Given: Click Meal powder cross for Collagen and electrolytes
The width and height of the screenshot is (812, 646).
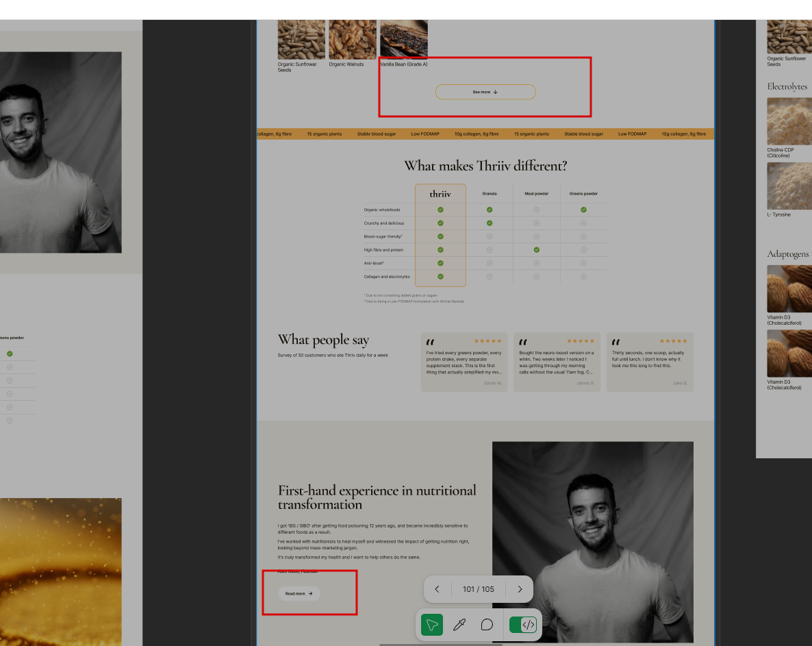Looking at the screenshot, I should tap(537, 277).
